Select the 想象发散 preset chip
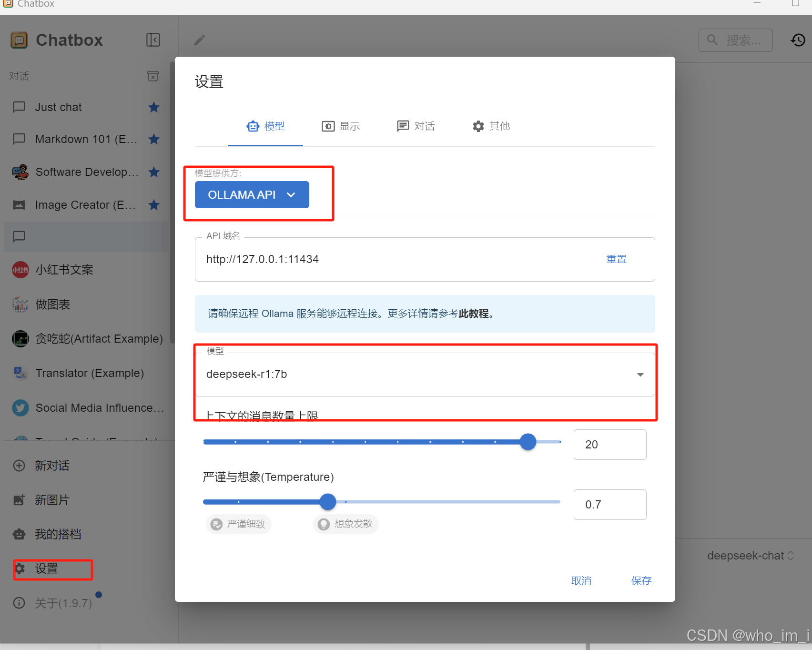 point(346,524)
